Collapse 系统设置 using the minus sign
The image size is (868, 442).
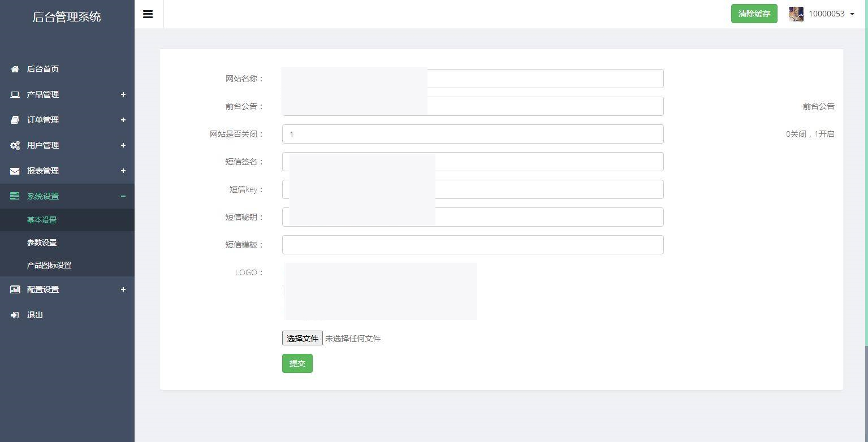[x=123, y=196]
